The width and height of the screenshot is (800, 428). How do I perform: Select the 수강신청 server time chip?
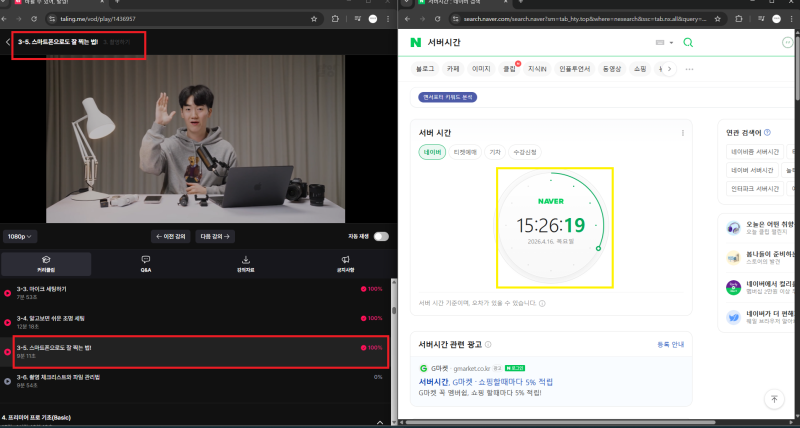point(524,152)
